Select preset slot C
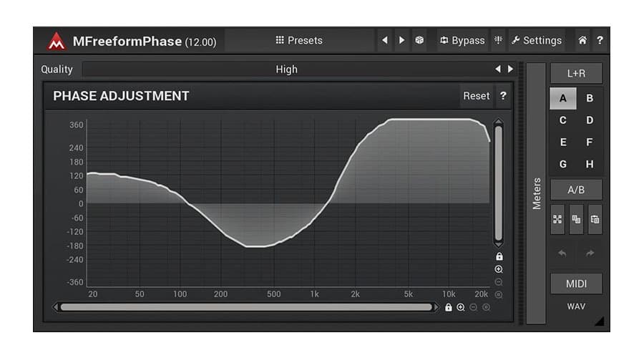 pyautogui.click(x=563, y=120)
